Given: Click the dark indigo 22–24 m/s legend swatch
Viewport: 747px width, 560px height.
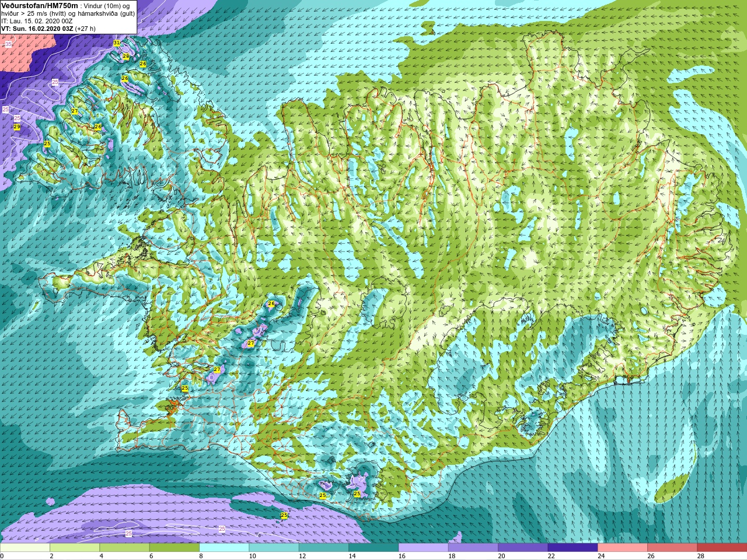Looking at the screenshot, I should coord(573,548).
